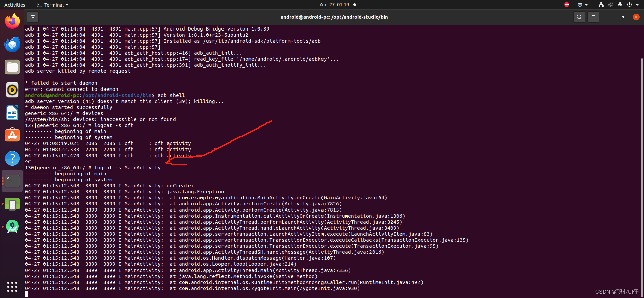
Task: Open Firefox from the dock
Action: (x=12, y=21)
